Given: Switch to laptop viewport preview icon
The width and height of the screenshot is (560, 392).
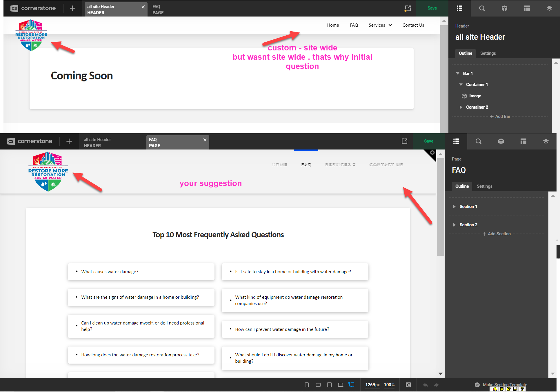Looking at the screenshot, I should (341, 385).
